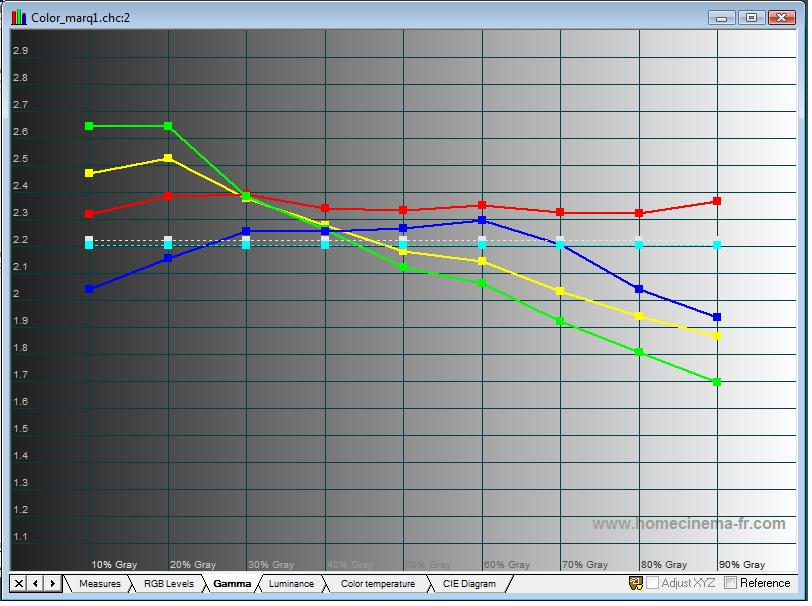Click the yellow gamma point at 20% Gray
Image resolution: width=812 pixels, height=606 pixels.
[168, 158]
